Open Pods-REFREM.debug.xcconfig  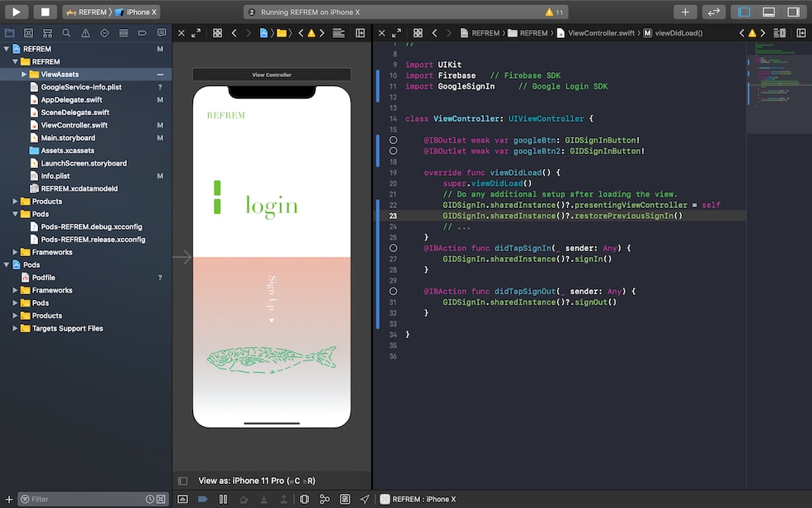click(x=91, y=226)
